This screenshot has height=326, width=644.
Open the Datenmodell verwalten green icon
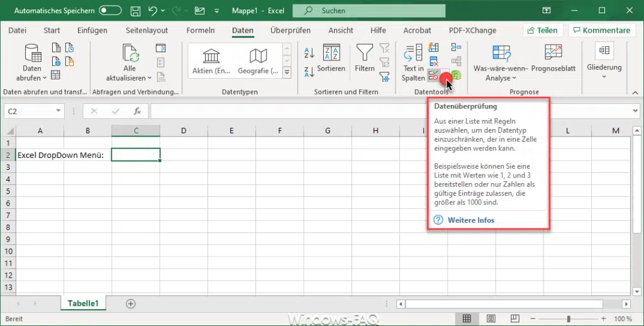pos(456,76)
